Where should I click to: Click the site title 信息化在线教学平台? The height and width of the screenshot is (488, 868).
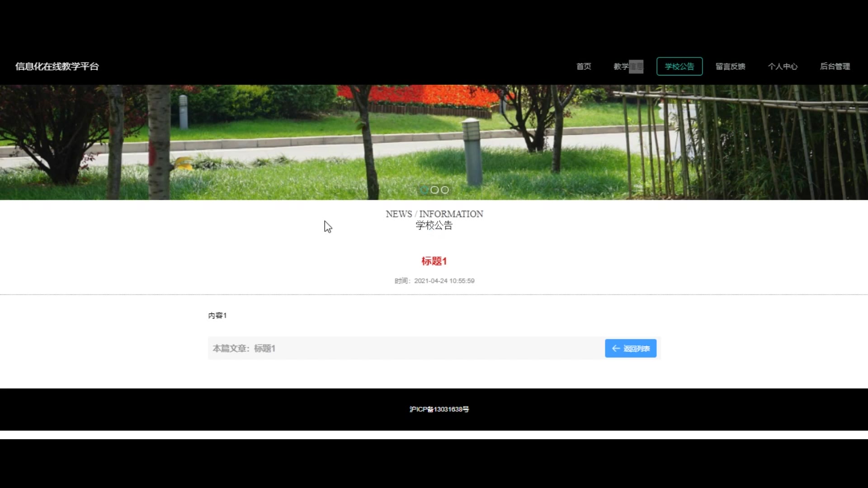pos(57,66)
